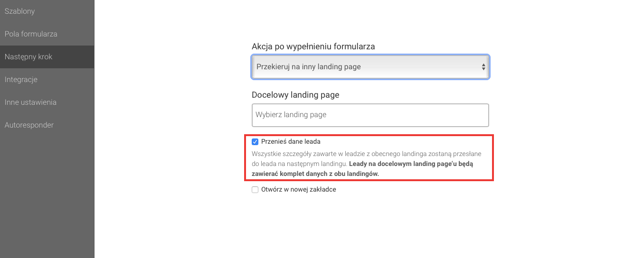Enable the Otwórz w nowej zakładce checkbox
Image resolution: width=644 pixels, height=258 pixels.
click(x=255, y=189)
